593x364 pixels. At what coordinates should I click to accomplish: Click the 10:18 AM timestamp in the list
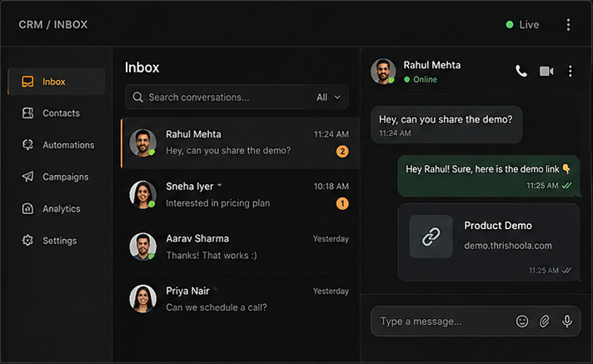point(331,186)
